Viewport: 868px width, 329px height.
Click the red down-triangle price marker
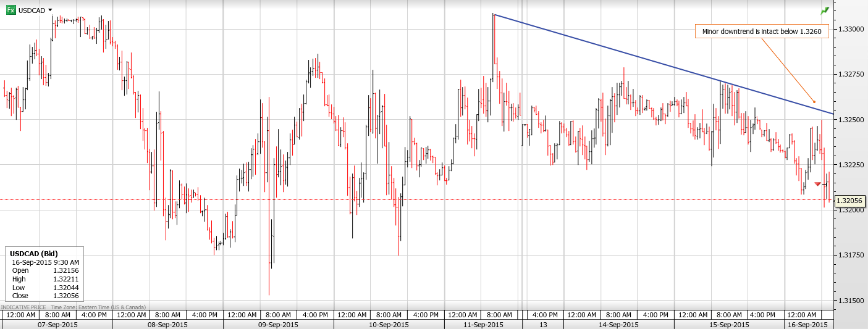click(x=818, y=184)
